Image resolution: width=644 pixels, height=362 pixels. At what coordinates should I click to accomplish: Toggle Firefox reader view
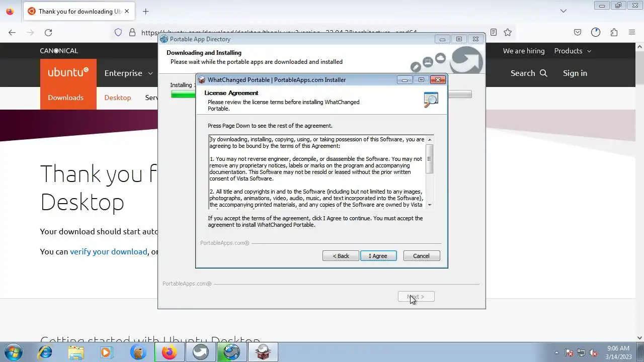tap(494, 32)
